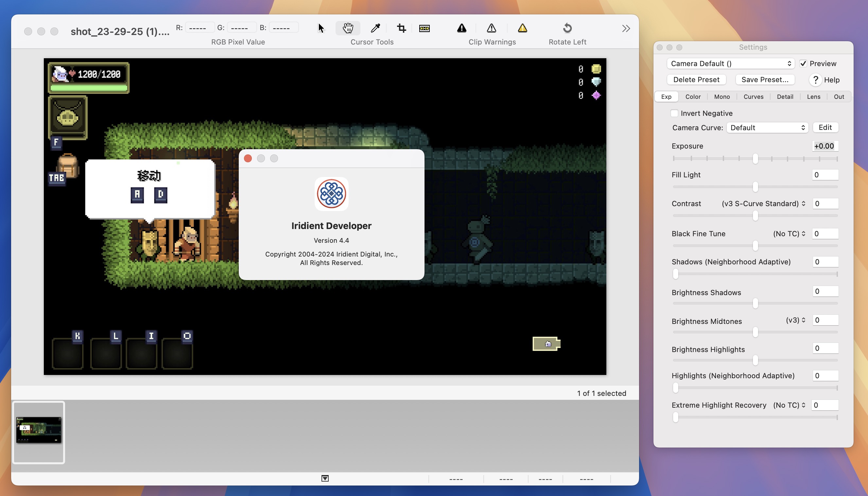Click the Extreme Highlight Recovery slider handle
Viewport: 868px width, 496px height.
pos(676,417)
